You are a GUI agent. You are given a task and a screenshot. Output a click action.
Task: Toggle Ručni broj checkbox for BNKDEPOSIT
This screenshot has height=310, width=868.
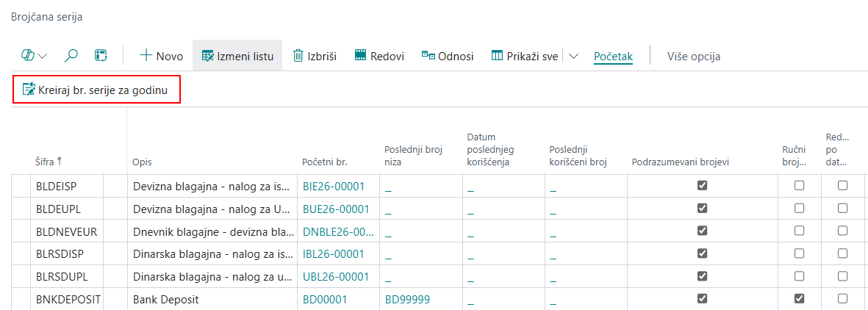pos(800,298)
